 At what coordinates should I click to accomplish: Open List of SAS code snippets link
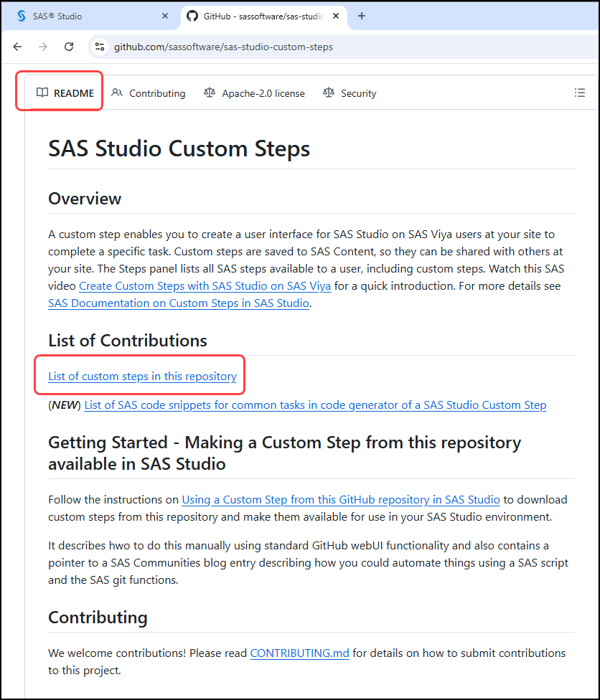[315, 405]
